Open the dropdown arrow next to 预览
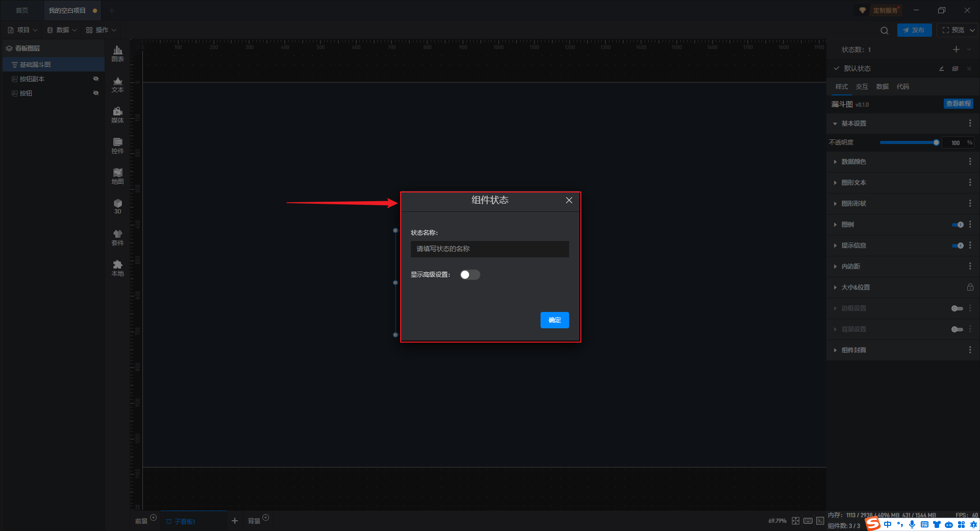Screen dimensions: 980x531 (x=972, y=30)
